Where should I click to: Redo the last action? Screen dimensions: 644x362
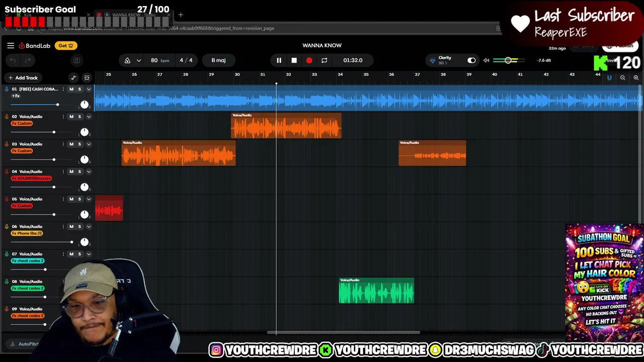[x=28, y=60]
